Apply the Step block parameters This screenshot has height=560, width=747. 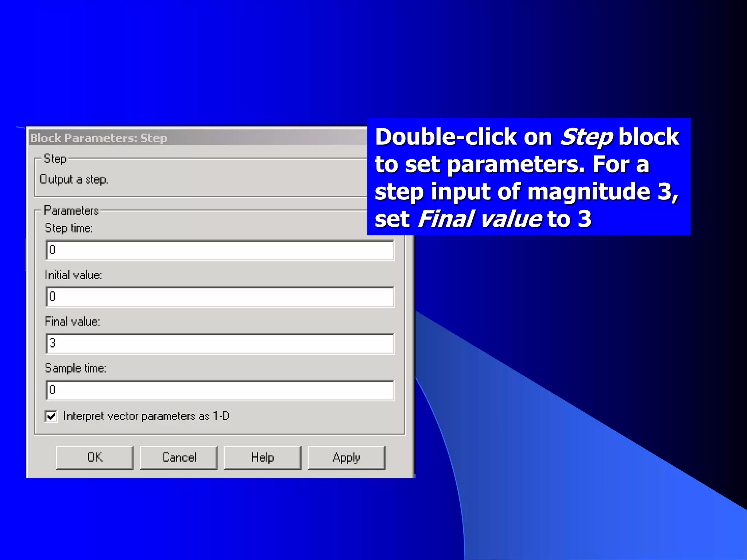(x=346, y=458)
